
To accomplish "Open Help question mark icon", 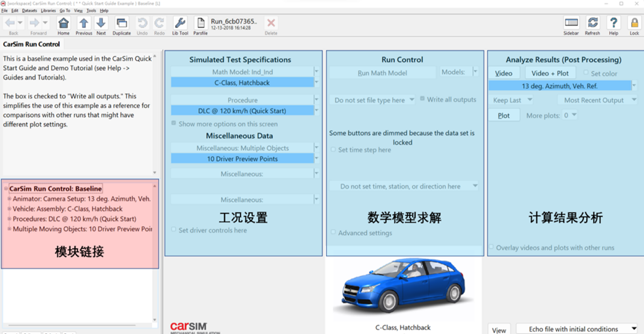I will coord(613,23).
